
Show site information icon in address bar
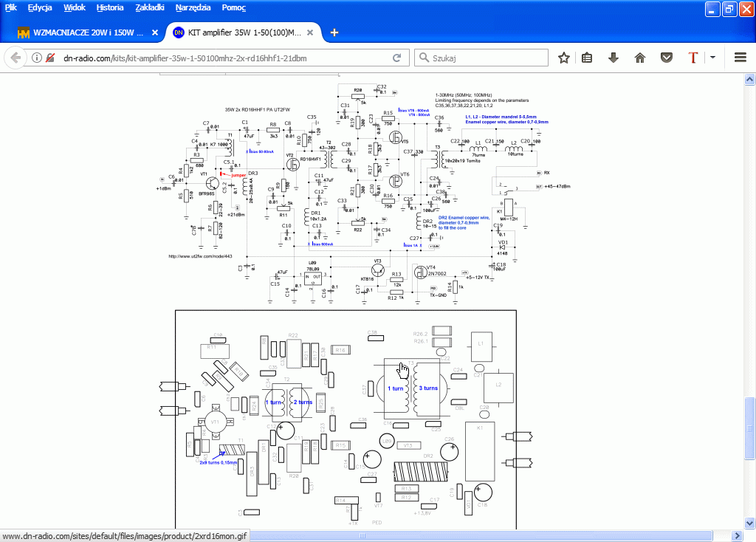[37, 58]
